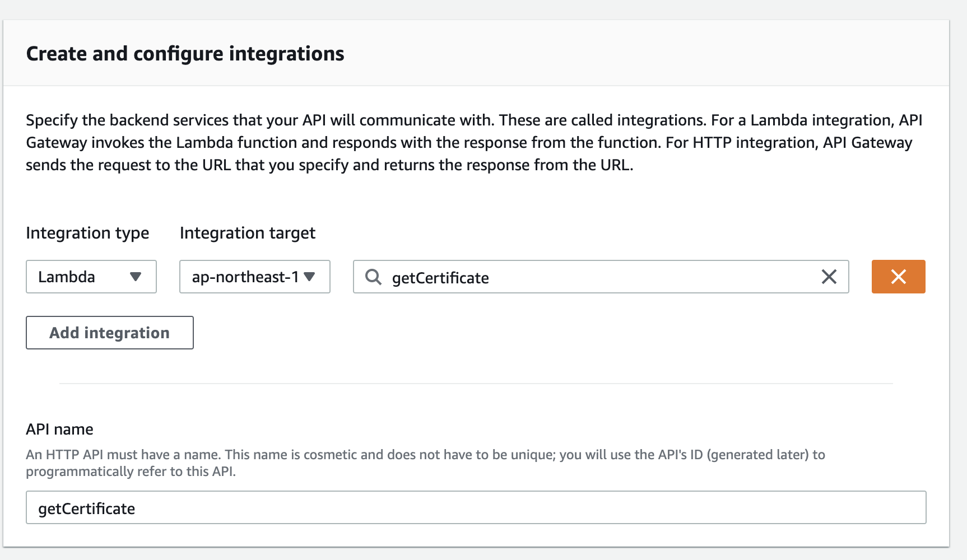Click the divider line above API name
This screenshot has width=967, height=560.
tap(475, 384)
